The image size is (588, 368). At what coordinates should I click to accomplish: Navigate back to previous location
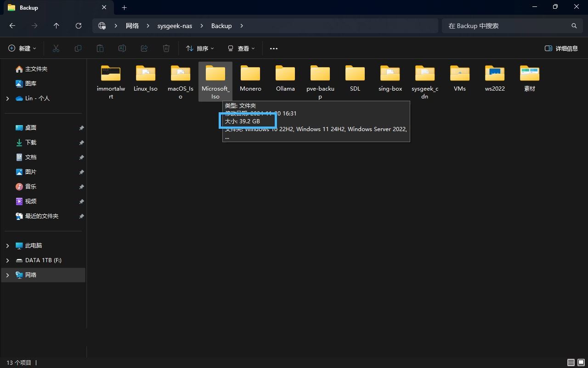pos(12,26)
